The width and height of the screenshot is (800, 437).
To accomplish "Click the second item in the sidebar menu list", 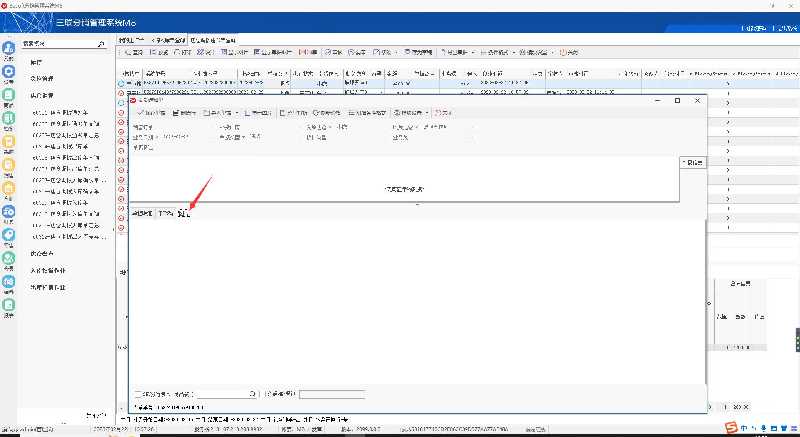I will point(44,77).
